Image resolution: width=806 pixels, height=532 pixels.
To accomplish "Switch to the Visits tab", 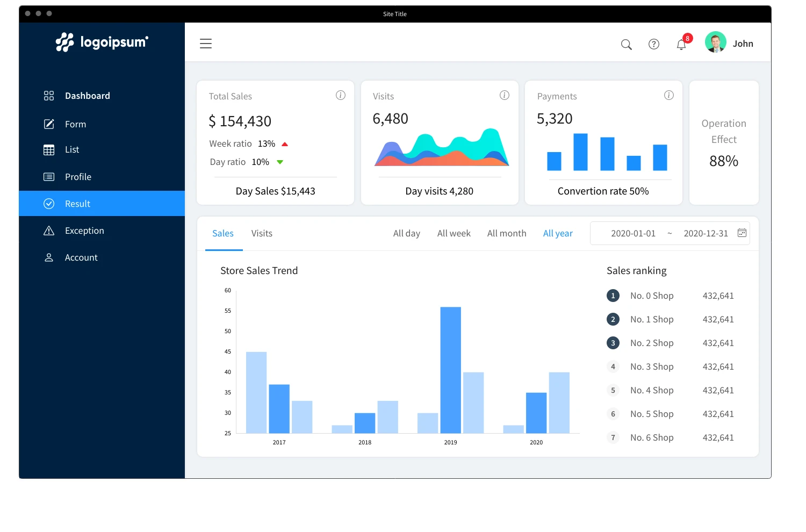I will click(x=262, y=233).
